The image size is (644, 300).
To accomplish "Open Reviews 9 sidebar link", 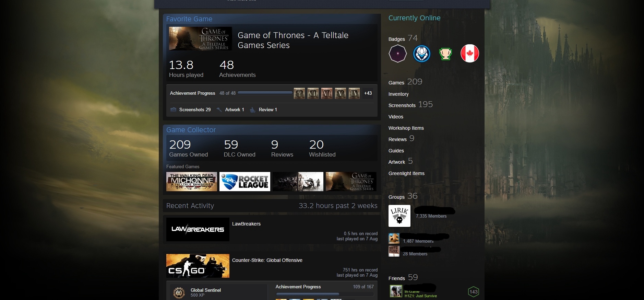I will [402, 139].
